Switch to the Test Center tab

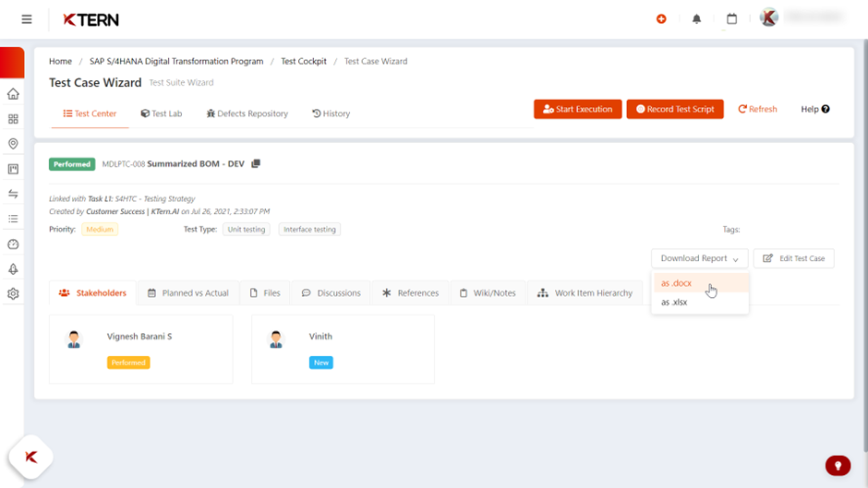(x=90, y=113)
